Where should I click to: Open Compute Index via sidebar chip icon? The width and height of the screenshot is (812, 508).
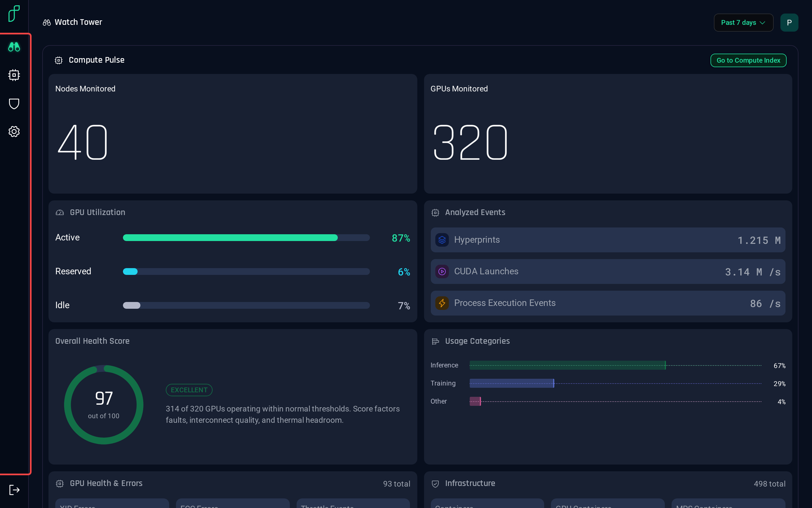(14, 75)
